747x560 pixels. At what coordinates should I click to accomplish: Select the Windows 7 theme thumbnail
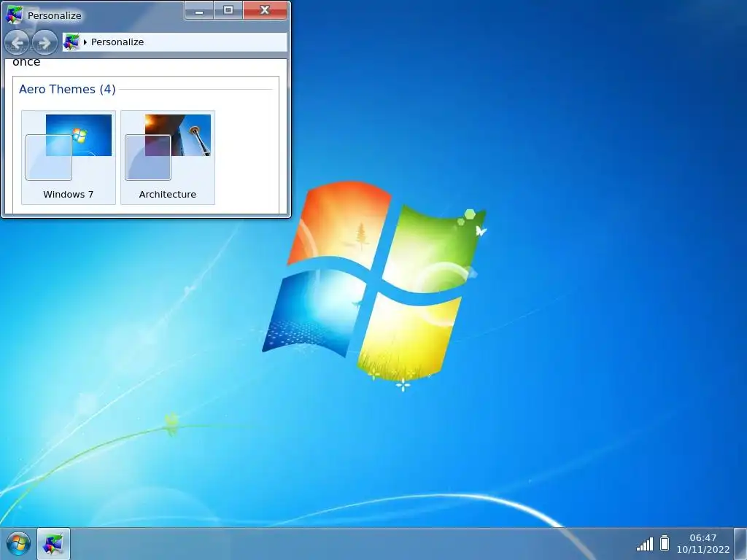[x=69, y=157]
